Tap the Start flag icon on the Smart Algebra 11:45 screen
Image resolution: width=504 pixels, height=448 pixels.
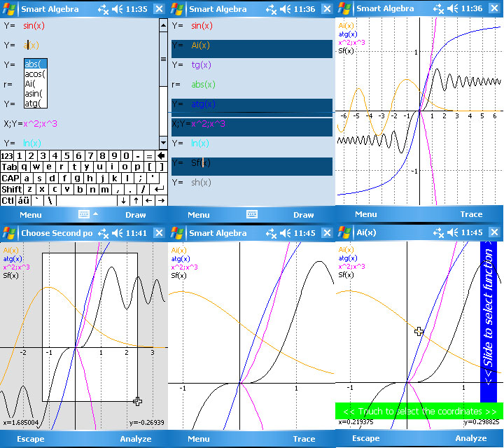tap(176, 232)
